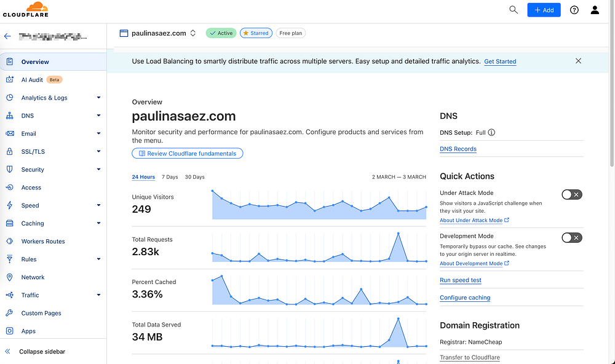Click the blue Add button

(544, 10)
